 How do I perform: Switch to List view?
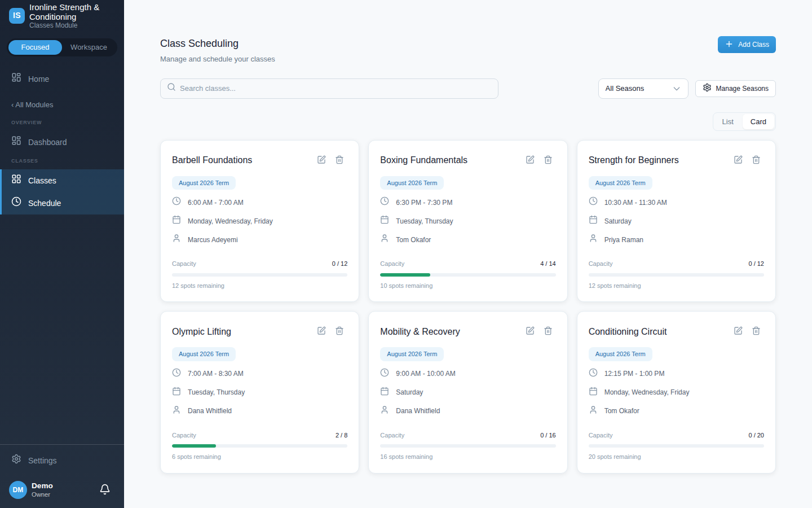click(728, 122)
